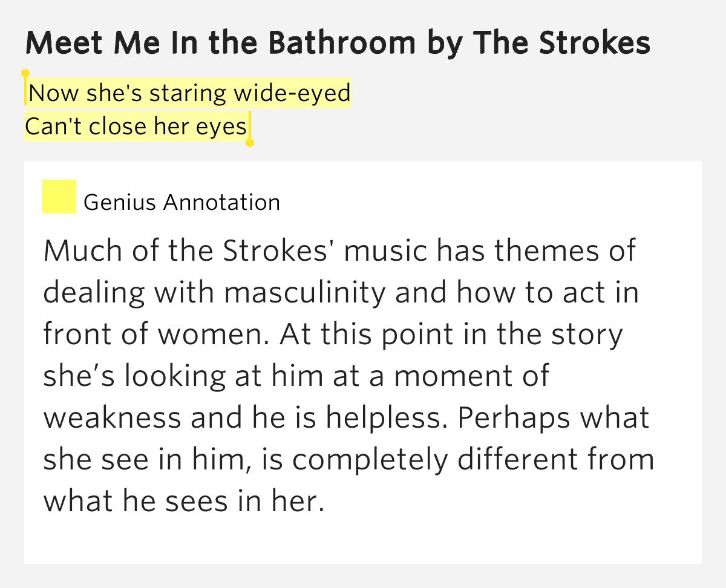Click 'she's looking at him' phrase
The height and width of the screenshot is (588, 726).
coord(183,376)
